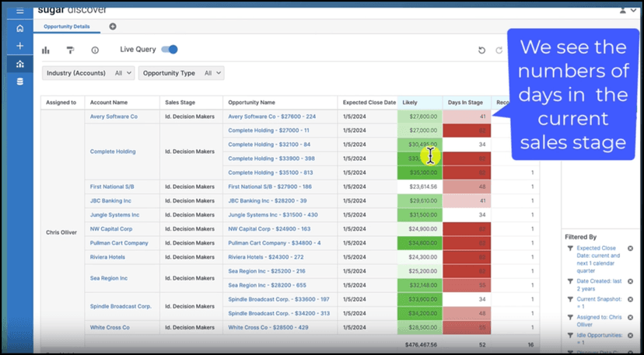Viewport: 644px width, 355px height.
Task: Sort by Days In Stage column header
Action: click(x=466, y=102)
